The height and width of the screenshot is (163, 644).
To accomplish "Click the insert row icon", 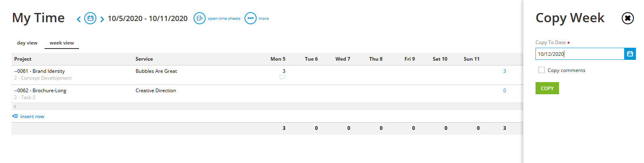I will coord(15,116).
